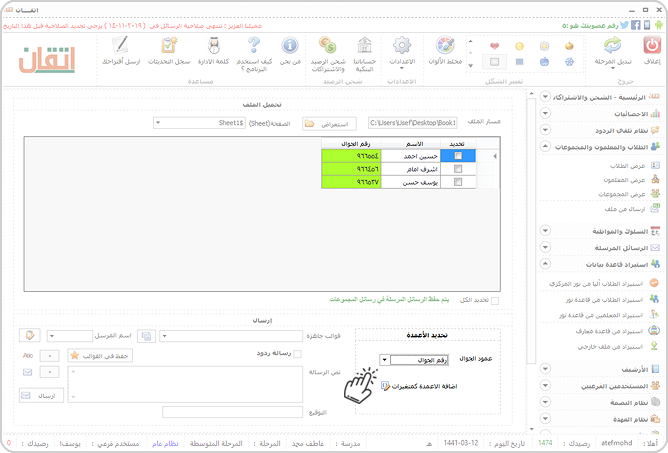Select Send from File (ارسال من ملف) item
Viewport: 668px width, 453px height.
click(625, 209)
